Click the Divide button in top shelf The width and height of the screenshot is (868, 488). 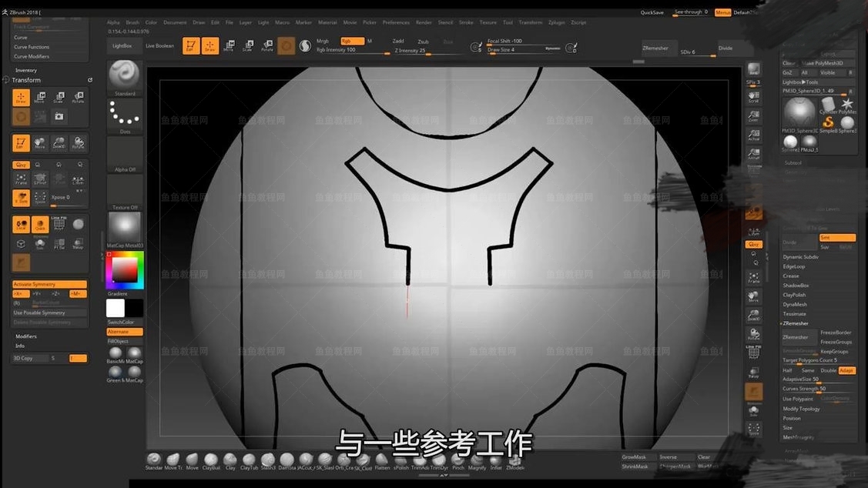(735, 48)
